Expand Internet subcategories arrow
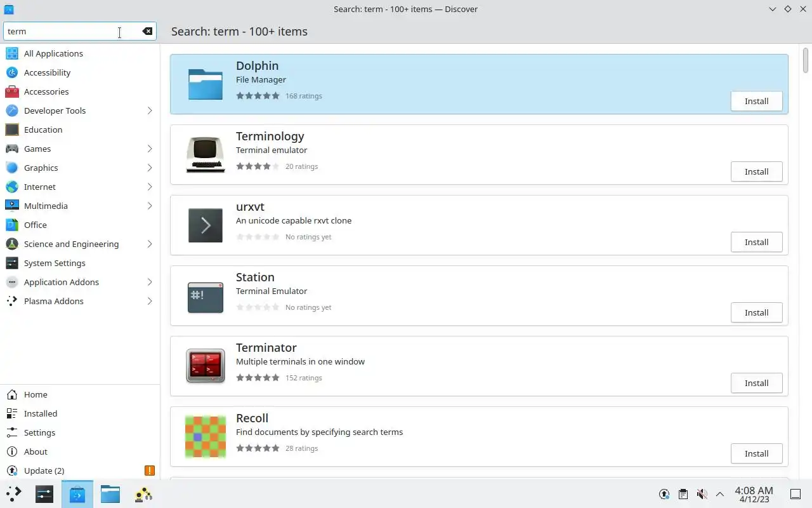Image resolution: width=812 pixels, height=508 pixels. coord(150,187)
